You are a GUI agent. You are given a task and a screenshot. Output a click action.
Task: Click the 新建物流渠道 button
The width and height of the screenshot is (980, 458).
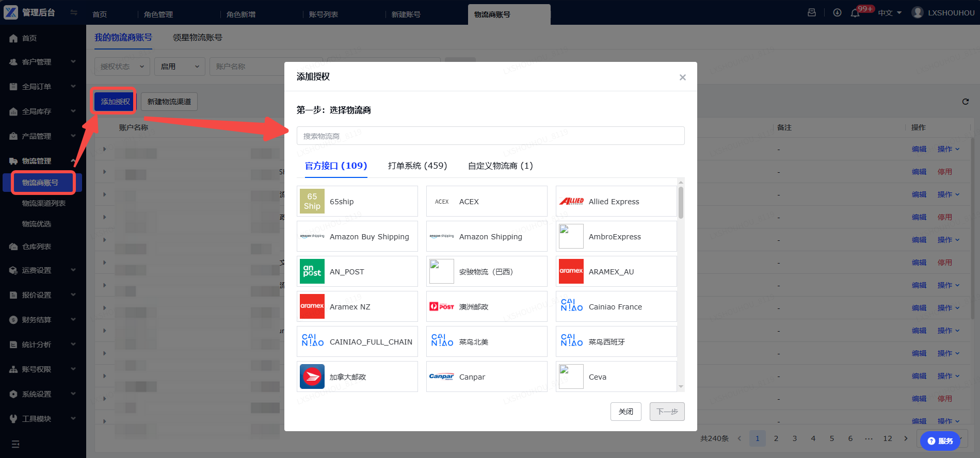169,102
